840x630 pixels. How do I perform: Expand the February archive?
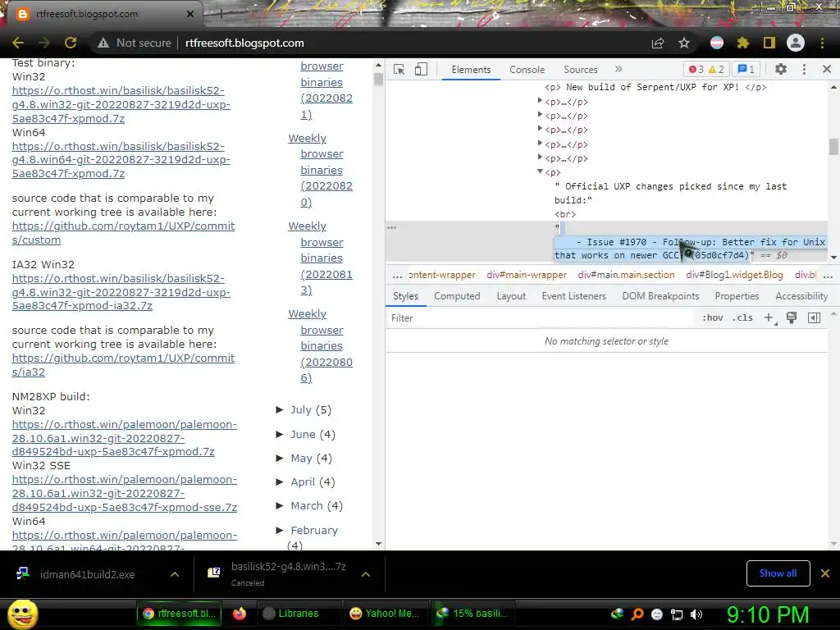(x=280, y=530)
